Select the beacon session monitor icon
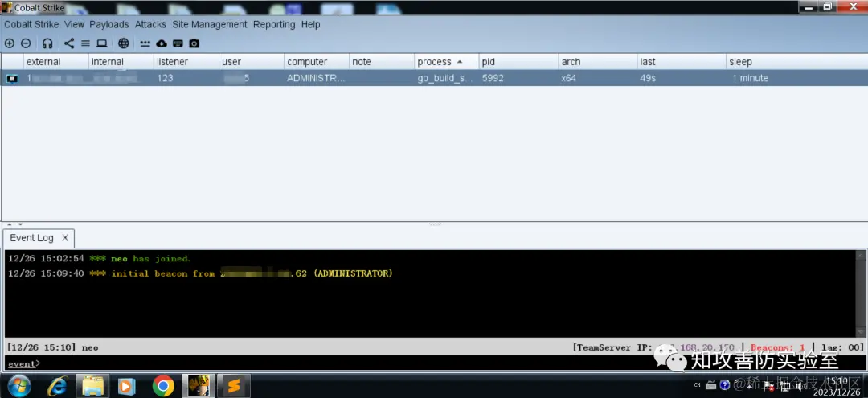The height and width of the screenshot is (398, 868). [12, 79]
